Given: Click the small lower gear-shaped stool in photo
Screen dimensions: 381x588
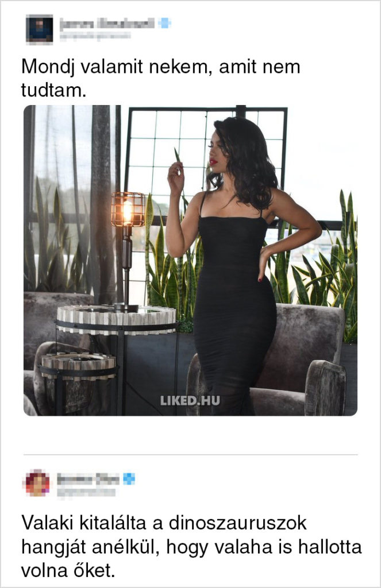Looking at the screenshot, I should [78, 366].
